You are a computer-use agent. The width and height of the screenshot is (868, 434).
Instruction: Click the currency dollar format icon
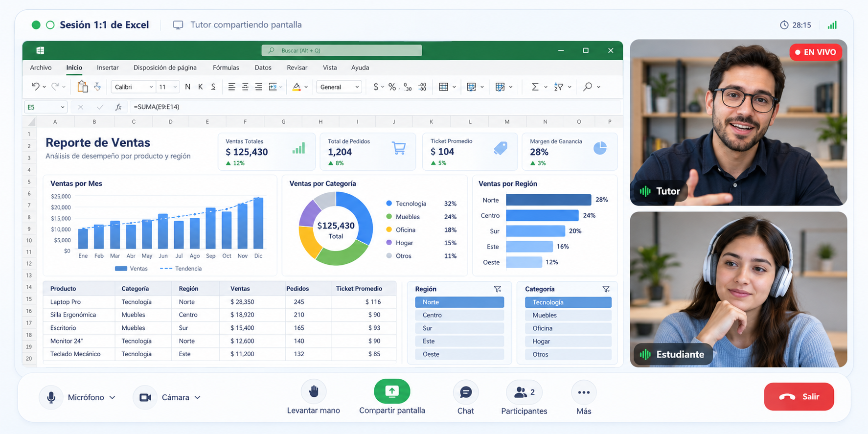pos(376,87)
